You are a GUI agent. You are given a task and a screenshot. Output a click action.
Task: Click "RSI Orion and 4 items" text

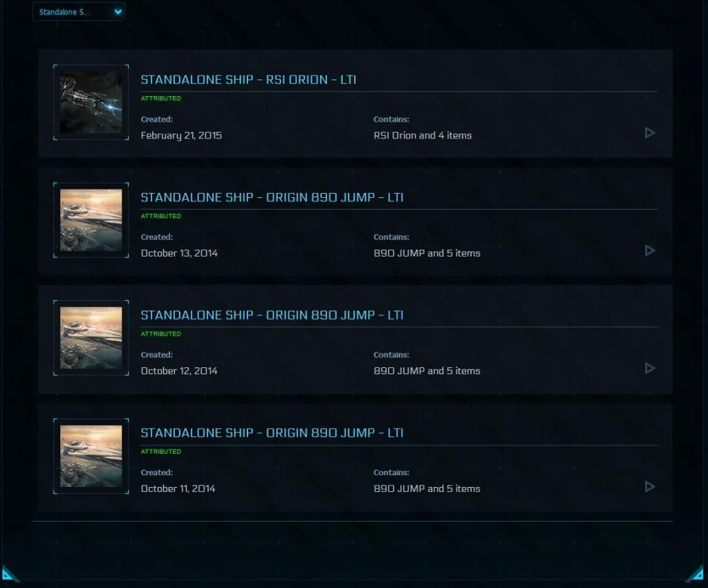[422, 136]
